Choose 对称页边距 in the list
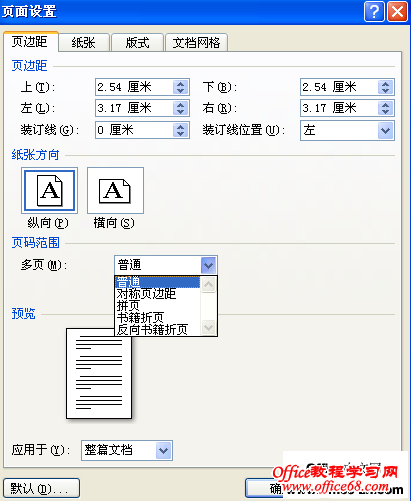Screen dimensions: 411x501 click(158, 294)
